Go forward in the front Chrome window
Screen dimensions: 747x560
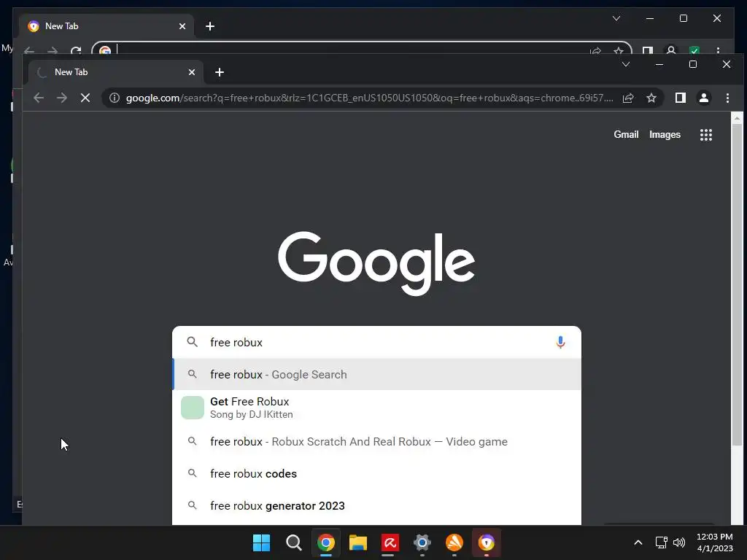[x=62, y=98]
